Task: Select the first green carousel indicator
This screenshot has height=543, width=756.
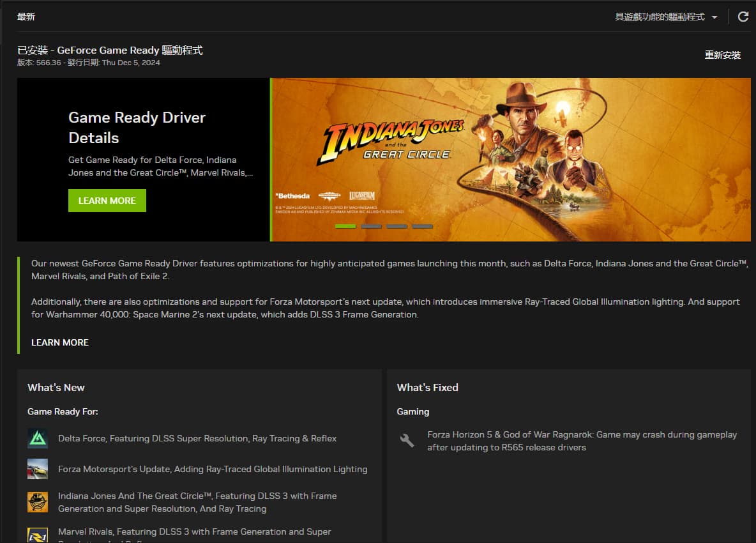Action: pos(345,226)
